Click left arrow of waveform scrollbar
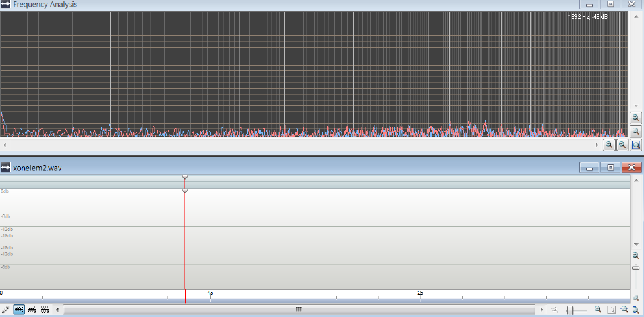This screenshot has height=317, width=644. [57, 310]
